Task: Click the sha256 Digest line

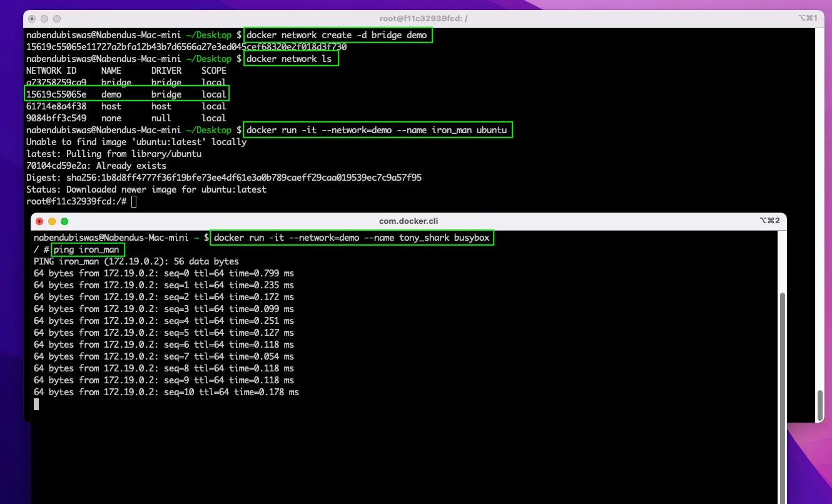Action: 224,178
